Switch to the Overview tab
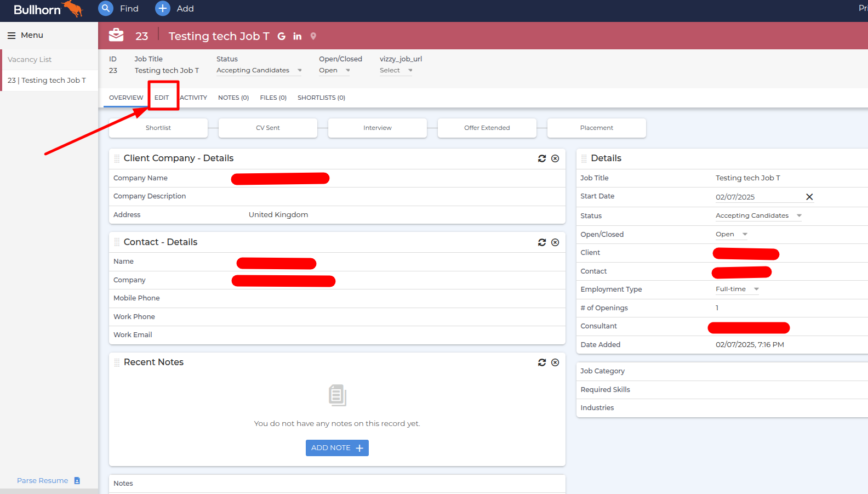The height and width of the screenshot is (494, 868). pos(126,98)
